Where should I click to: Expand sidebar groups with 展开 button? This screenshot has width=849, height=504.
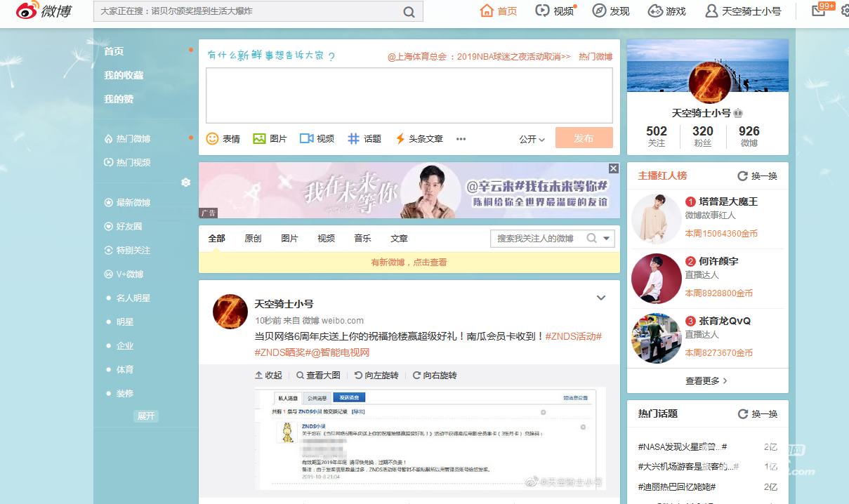pyautogui.click(x=146, y=416)
